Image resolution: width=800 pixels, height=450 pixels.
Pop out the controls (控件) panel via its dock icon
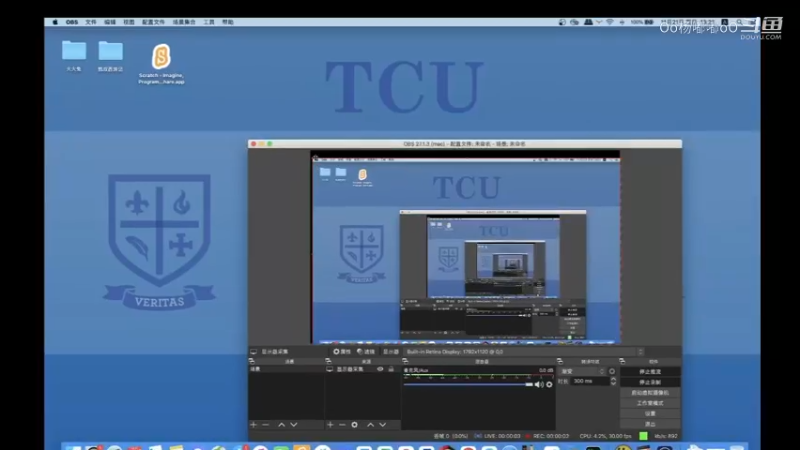[622, 361]
